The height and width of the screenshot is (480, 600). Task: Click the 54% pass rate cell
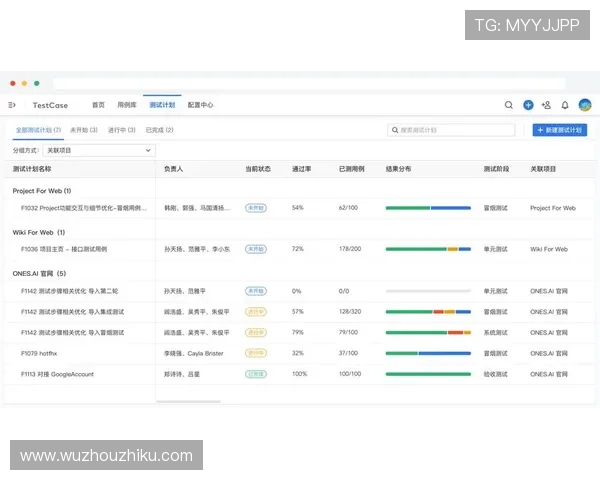[x=298, y=208]
